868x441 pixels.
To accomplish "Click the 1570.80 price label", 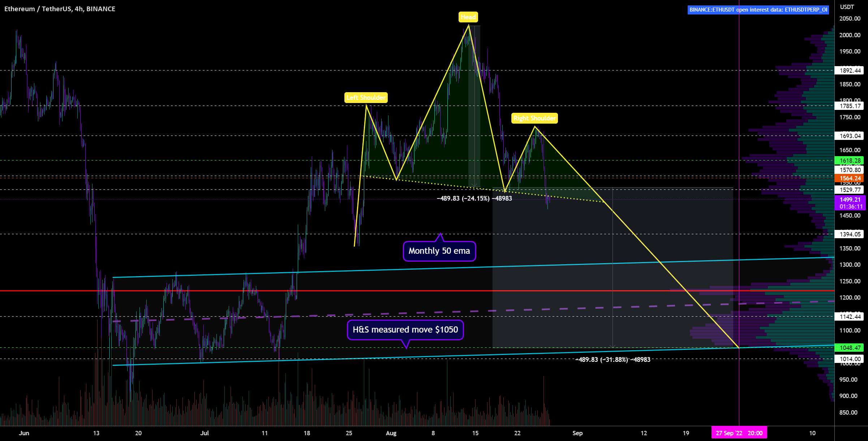I will [850, 170].
